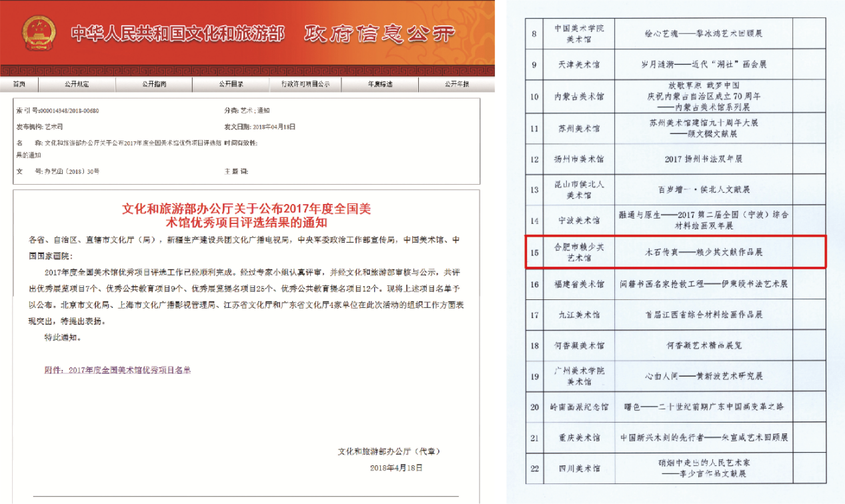Click the national emblem logo
Viewport: 845px width, 504px height.
[x=39, y=32]
